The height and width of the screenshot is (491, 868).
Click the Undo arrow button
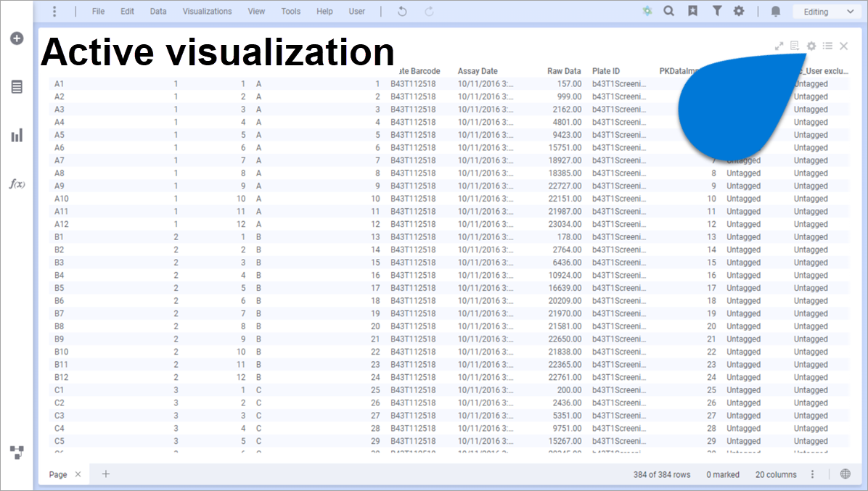(401, 11)
